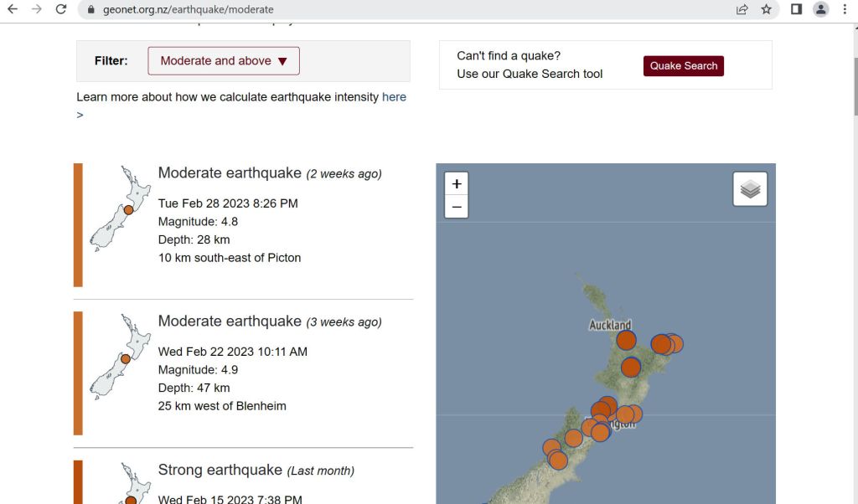Open the Picton magnitude 4.8 earthquake entry
Screen dimensions: 858x504
click(x=230, y=173)
